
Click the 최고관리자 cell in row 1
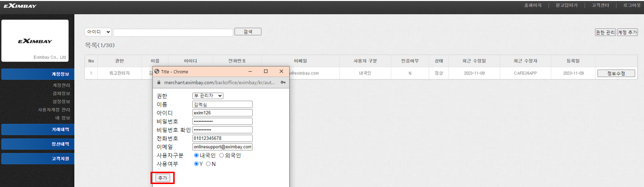point(119,73)
